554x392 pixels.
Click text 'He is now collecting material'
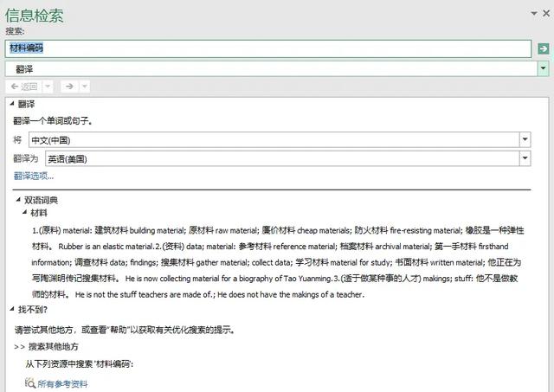172,279
